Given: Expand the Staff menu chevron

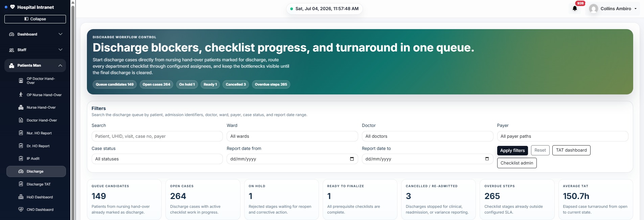Looking at the screenshot, I should tap(61, 50).
